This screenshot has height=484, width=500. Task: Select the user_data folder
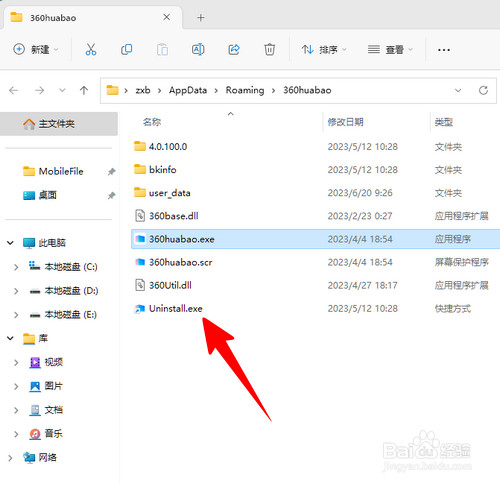[315, 193]
